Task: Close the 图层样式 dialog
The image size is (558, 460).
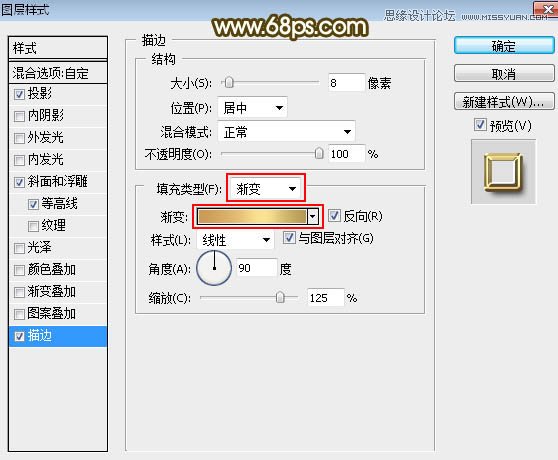Action: pos(547,9)
